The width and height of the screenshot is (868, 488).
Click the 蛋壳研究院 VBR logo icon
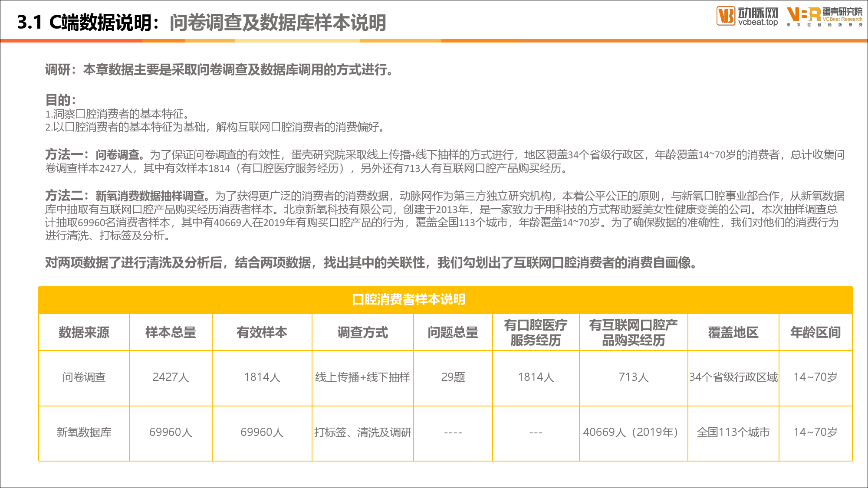[803, 14]
